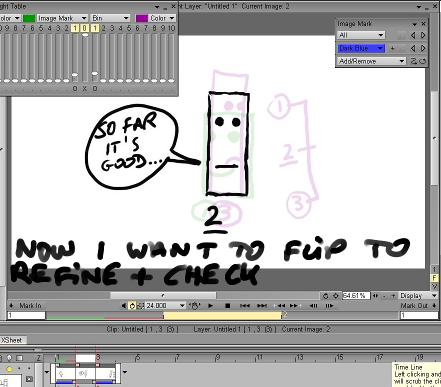Step forward one frame

point(329,306)
